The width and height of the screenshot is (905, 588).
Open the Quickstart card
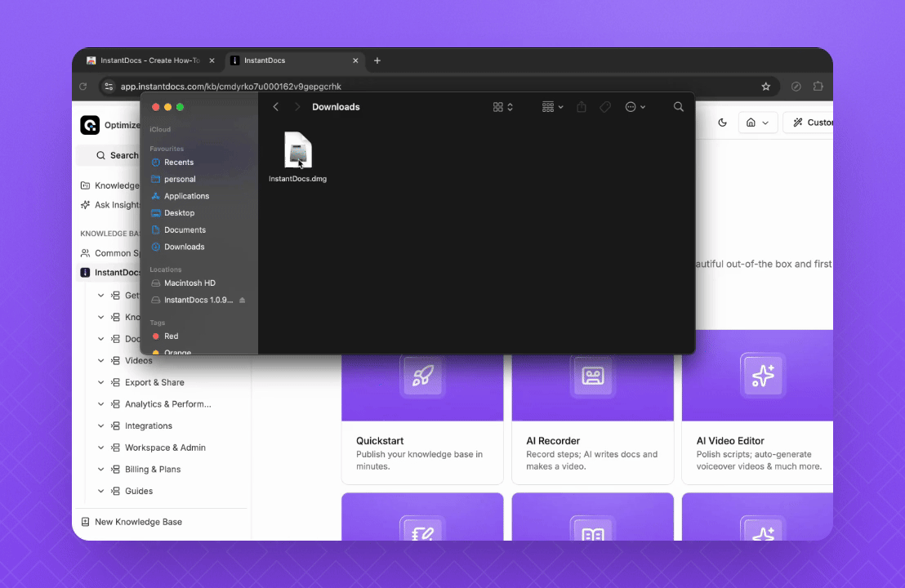[x=422, y=419]
